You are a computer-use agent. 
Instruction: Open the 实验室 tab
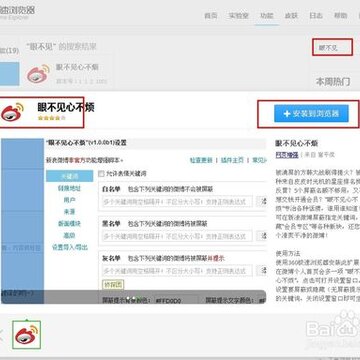pyautogui.click(x=238, y=16)
